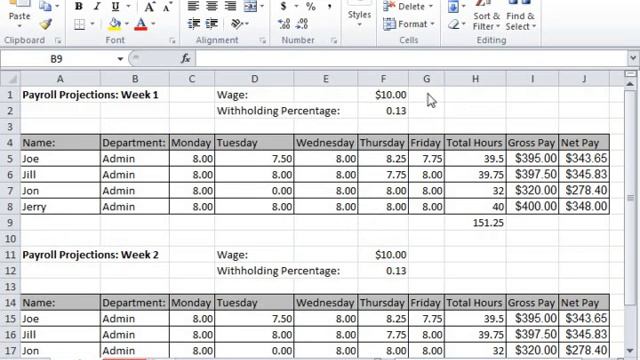Apply the yellow Fill Color bucket
The image size is (640, 360).
point(115,24)
